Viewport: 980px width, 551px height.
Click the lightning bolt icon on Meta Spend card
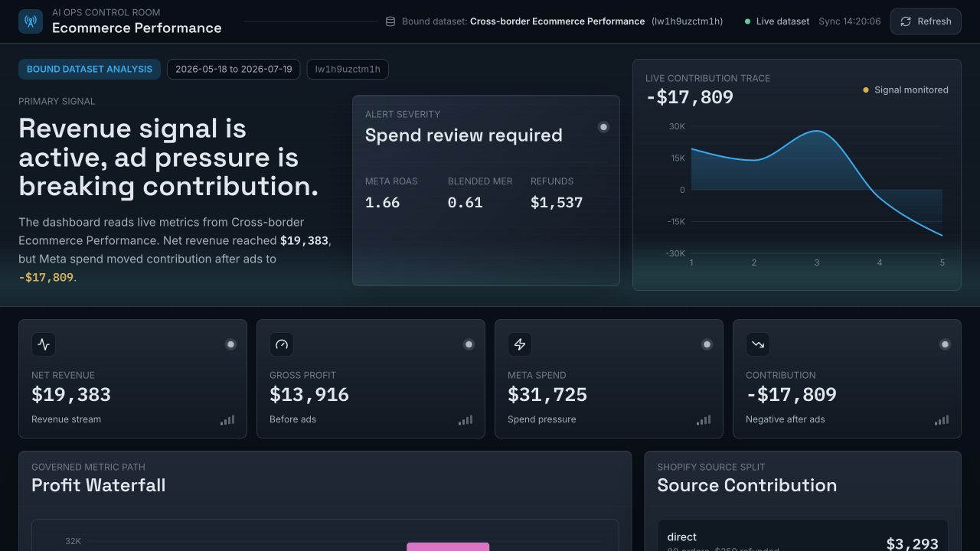[x=520, y=344]
